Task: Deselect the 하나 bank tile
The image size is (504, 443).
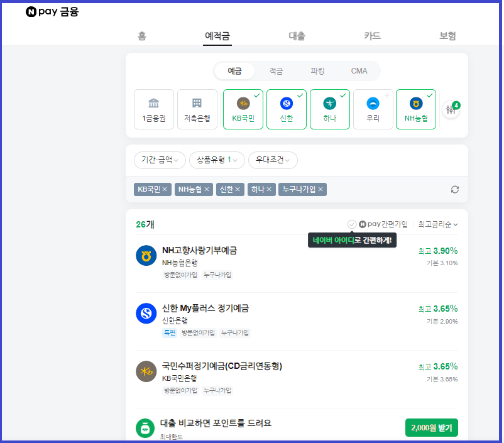Action: pyautogui.click(x=330, y=109)
